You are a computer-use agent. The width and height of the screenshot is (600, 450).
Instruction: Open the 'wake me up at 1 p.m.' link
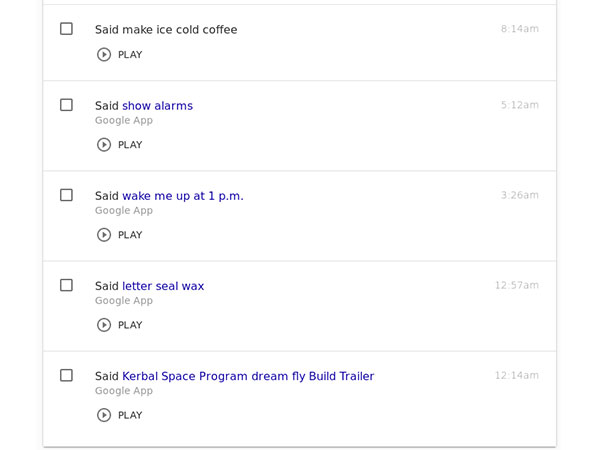(182, 196)
